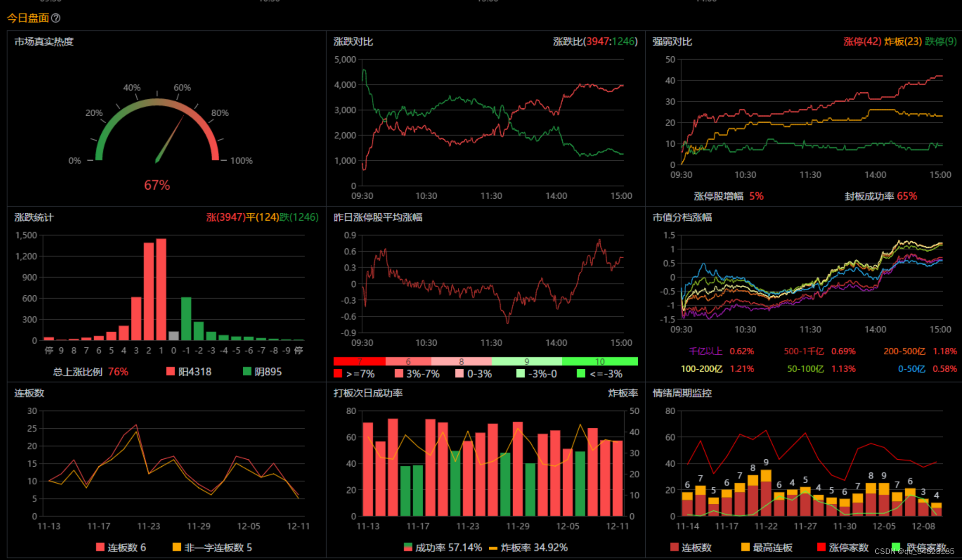The image size is (962, 560).
Task: Click the 100-200亿 1.21% legend entry
Action: click(x=717, y=369)
